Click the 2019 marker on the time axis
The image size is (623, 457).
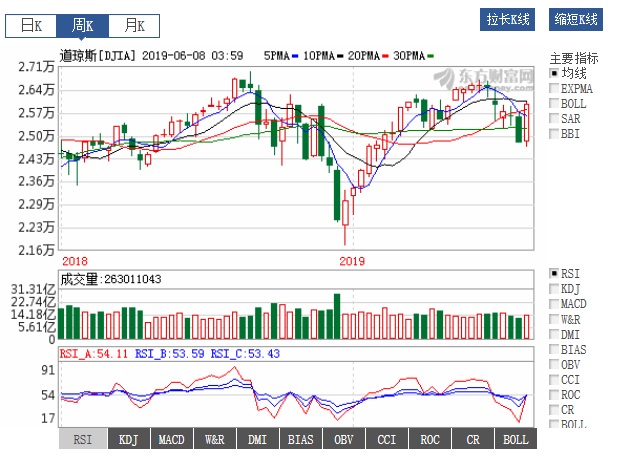(352, 261)
